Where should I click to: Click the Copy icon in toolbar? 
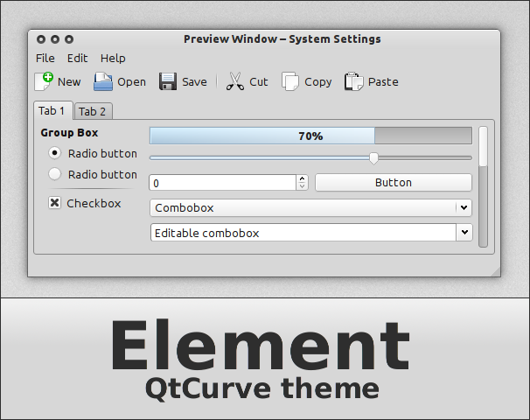pos(290,81)
